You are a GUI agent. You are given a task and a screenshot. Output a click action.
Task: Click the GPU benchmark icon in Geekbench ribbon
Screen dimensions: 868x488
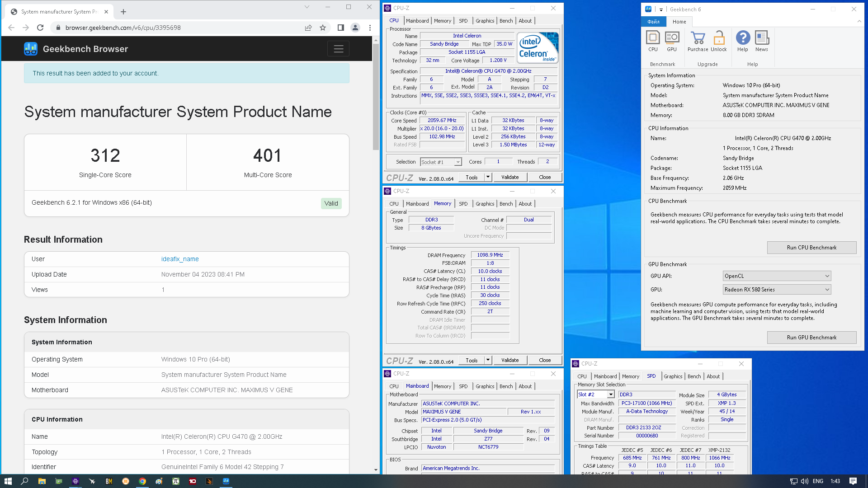(672, 41)
